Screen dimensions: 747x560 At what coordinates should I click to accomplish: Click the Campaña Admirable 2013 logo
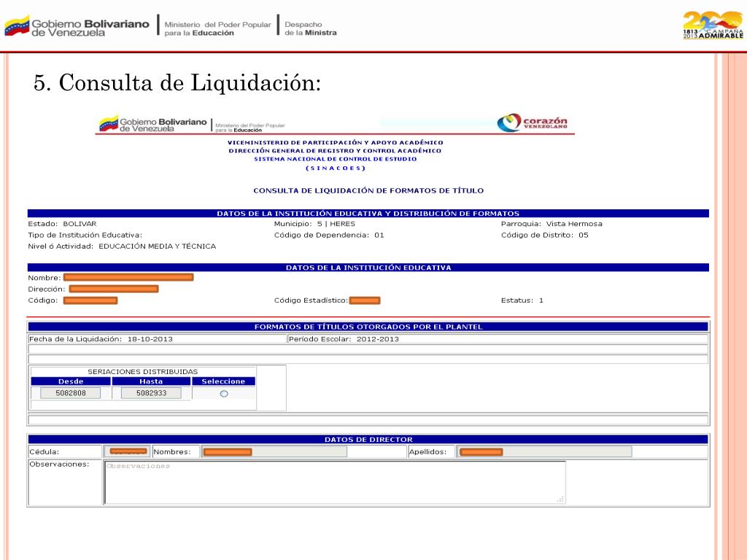click(x=713, y=25)
